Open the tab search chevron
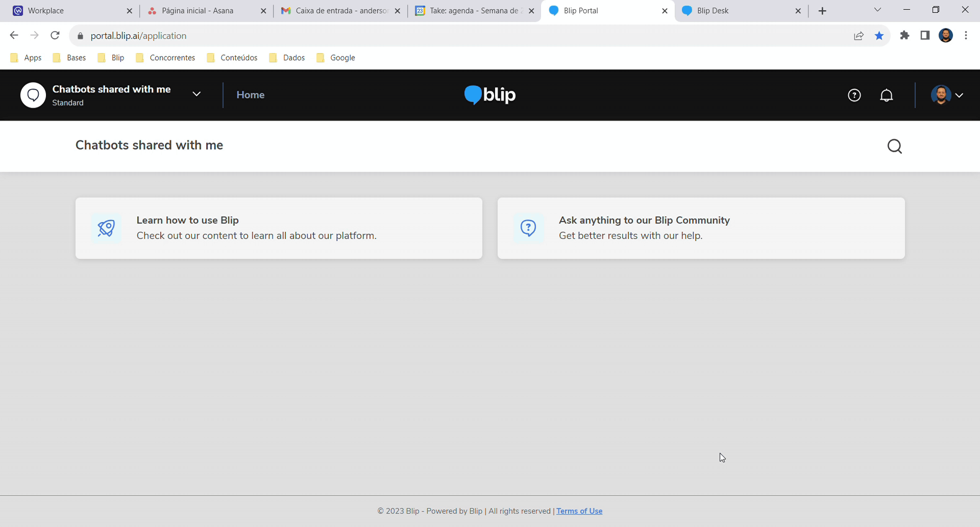This screenshot has width=980, height=527. 877,10
